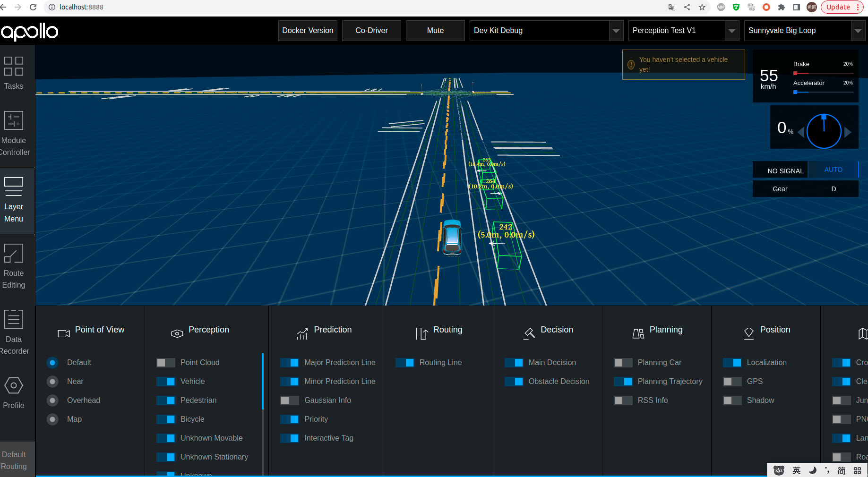Screen dimensions: 868x477
Task: Toggle Planning Car switch
Action: tap(623, 363)
